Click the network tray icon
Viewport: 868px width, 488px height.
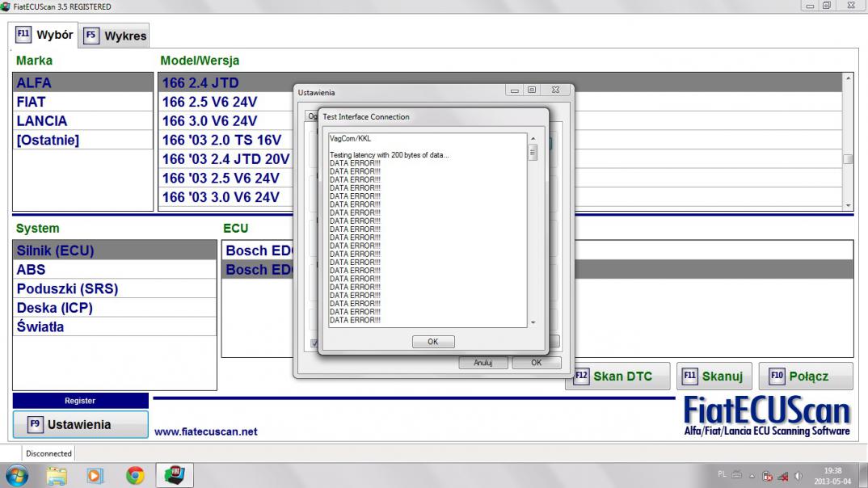[x=783, y=477]
